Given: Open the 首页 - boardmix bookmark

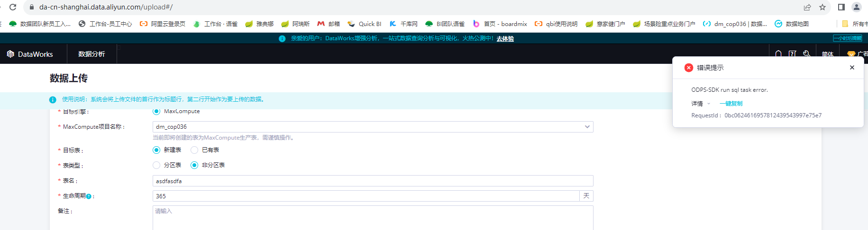Looking at the screenshot, I should tap(500, 24).
